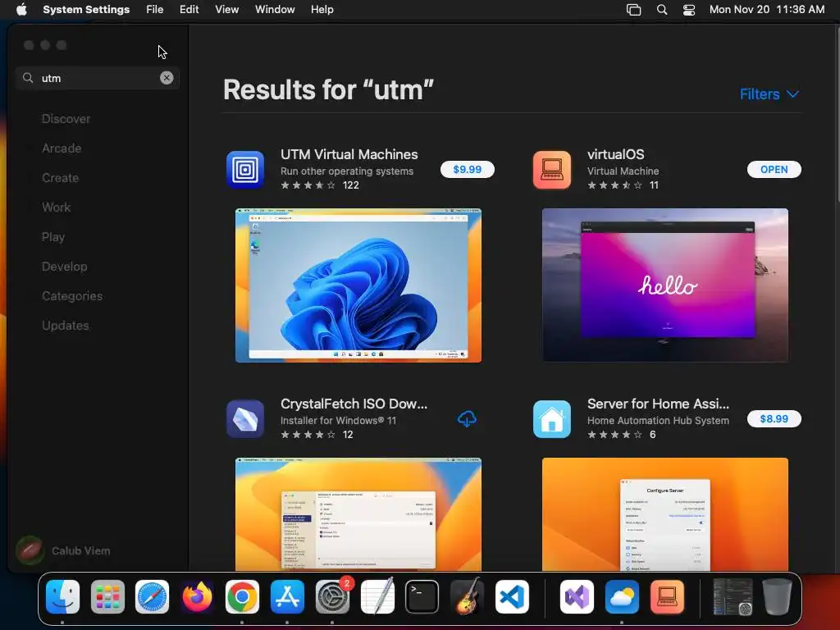Open the UTM Virtual Machines app icon
840x630 pixels.
click(245, 170)
